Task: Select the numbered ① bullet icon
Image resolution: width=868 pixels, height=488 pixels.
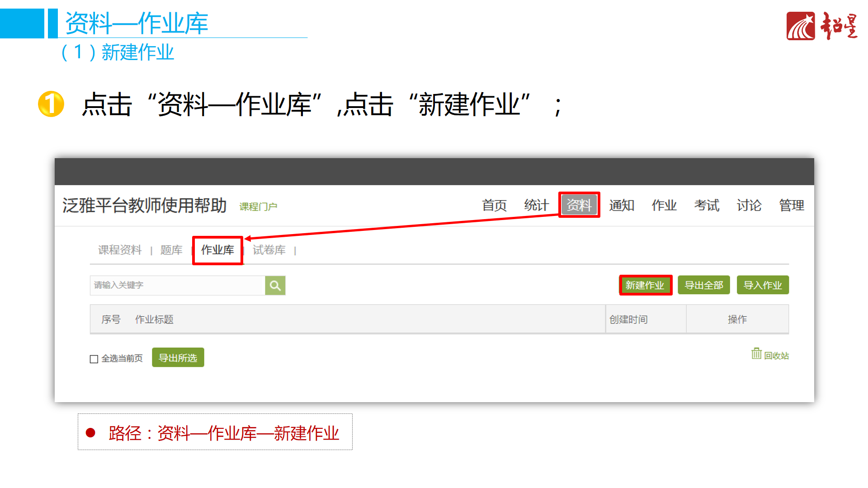Action: tap(51, 105)
